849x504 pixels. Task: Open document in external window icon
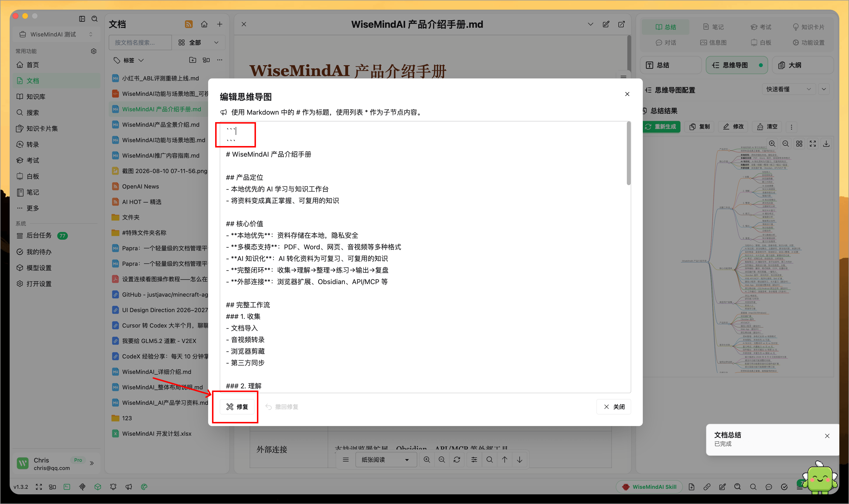tap(621, 24)
